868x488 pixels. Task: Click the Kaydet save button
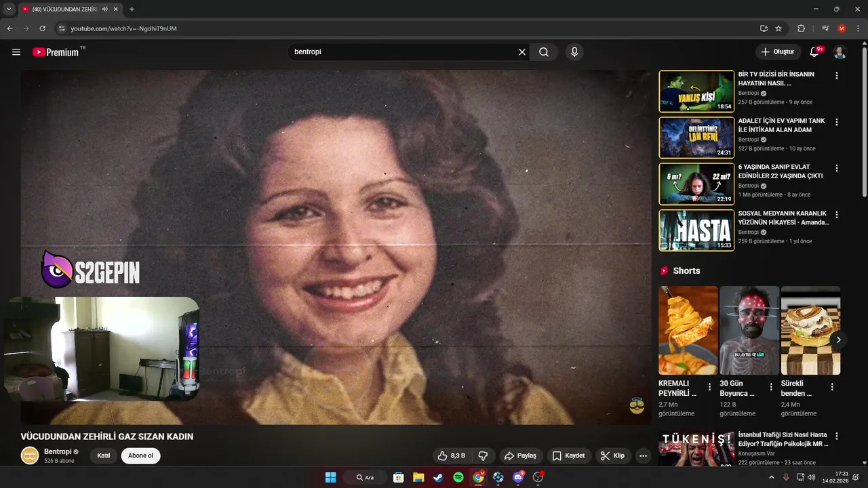568,455
